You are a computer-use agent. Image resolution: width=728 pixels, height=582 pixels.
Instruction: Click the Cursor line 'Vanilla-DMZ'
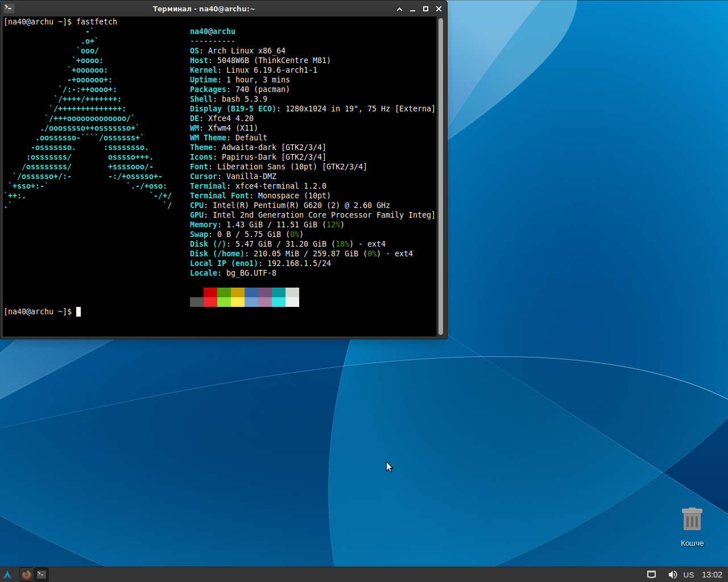tap(233, 176)
